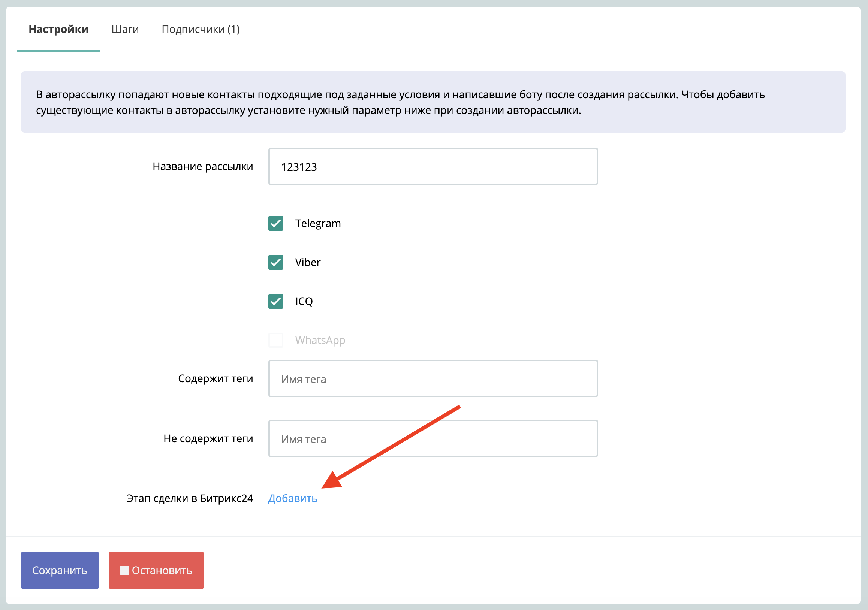The height and width of the screenshot is (610, 868).
Task: Click the Этап сделки в Битрикс24 label
Action: (x=190, y=498)
